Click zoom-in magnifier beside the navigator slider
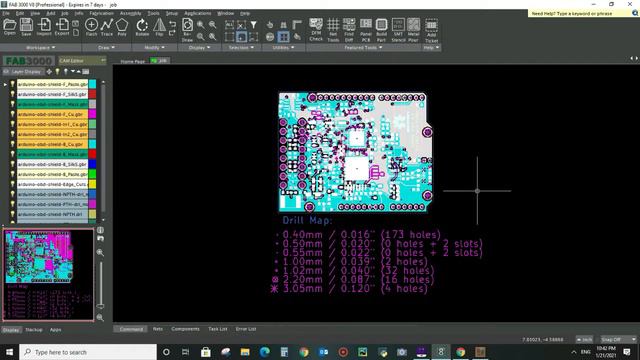 pyautogui.click(x=100, y=253)
